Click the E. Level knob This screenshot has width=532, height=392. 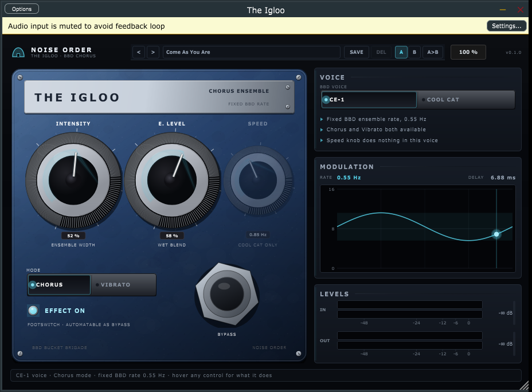pyautogui.click(x=172, y=180)
